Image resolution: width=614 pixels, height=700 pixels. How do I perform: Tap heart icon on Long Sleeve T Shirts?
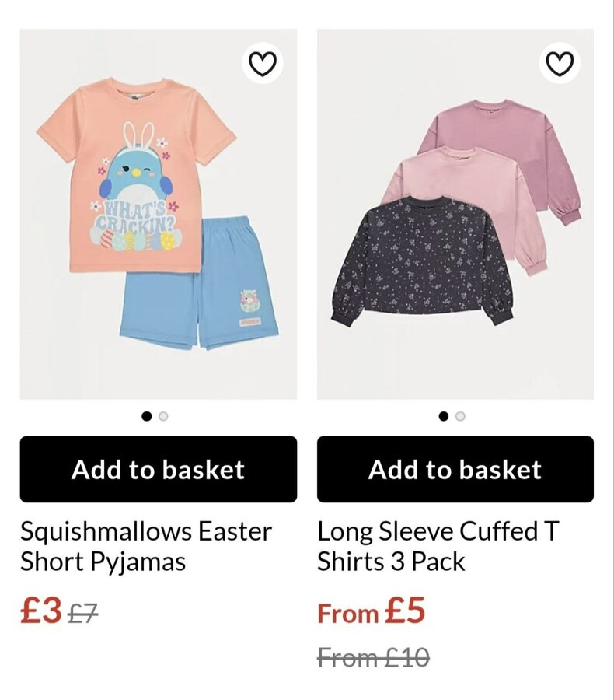coord(560,64)
